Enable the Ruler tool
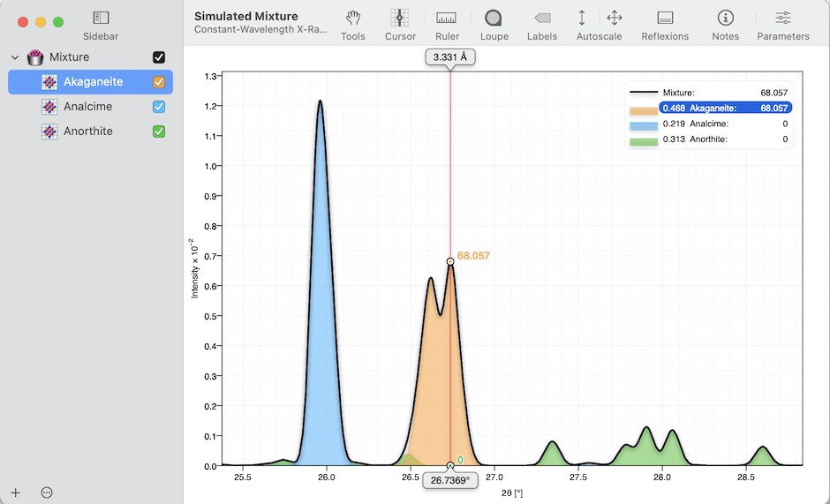Image resolution: width=830 pixels, height=504 pixels. point(447,19)
